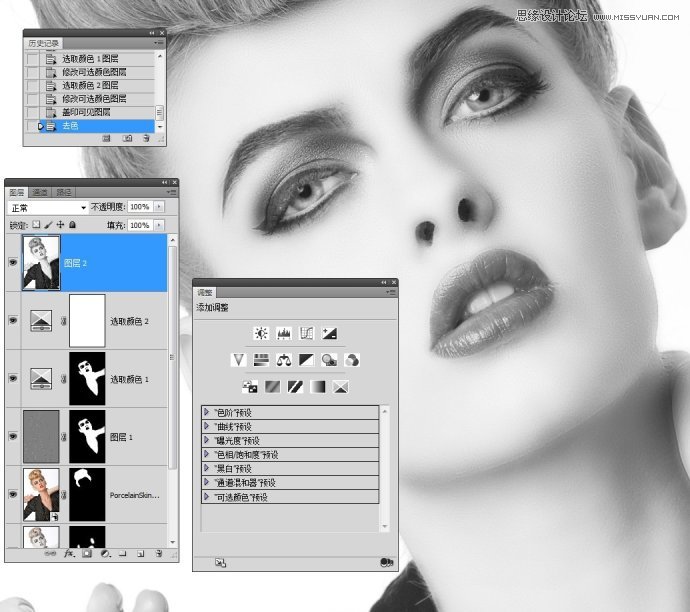Click the Channel Mixer adjustment icon
This screenshot has height=612, width=690.
point(352,360)
